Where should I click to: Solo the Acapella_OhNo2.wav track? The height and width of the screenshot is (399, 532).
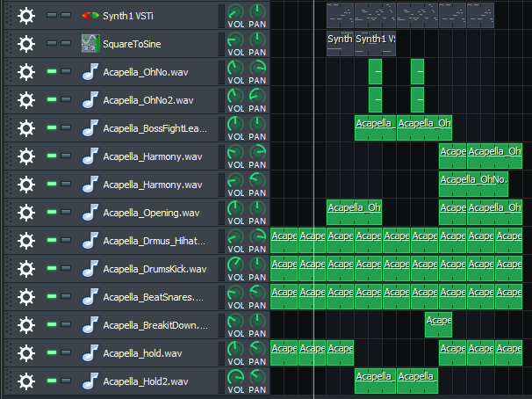point(66,99)
